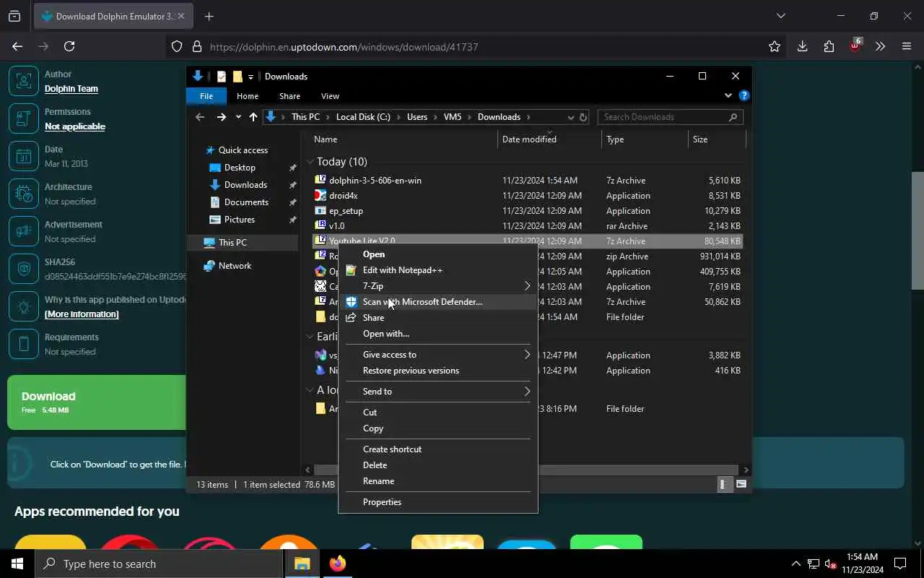Choose Open with... in the context menu
This screenshot has height=578, width=924.
386,334
